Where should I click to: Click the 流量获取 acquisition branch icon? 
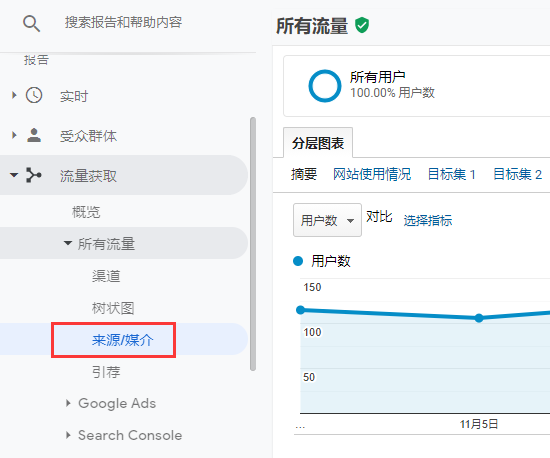pyautogui.click(x=34, y=175)
